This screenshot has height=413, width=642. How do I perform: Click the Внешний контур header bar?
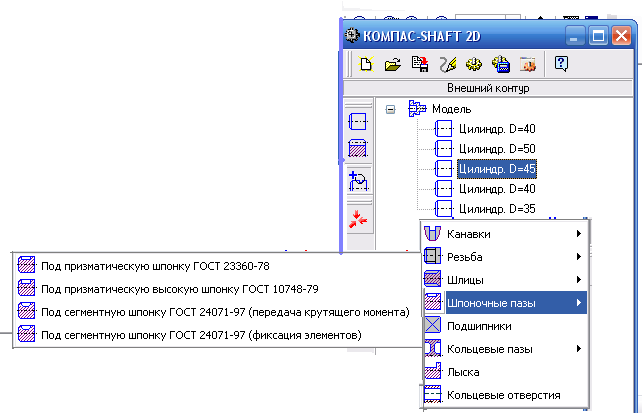click(x=488, y=88)
